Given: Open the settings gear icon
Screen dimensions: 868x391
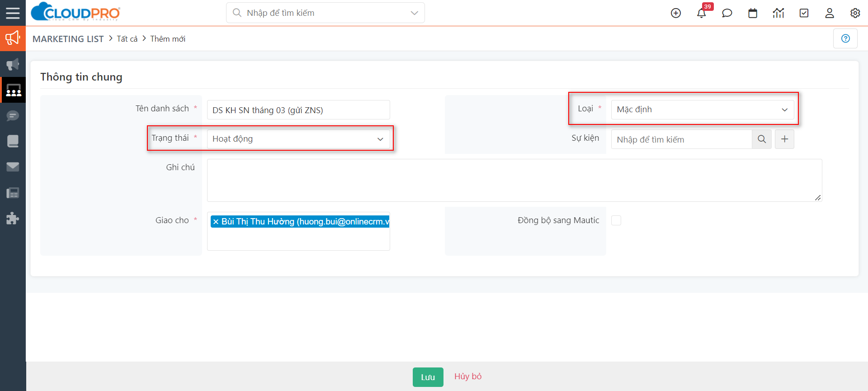Looking at the screenshot, I should [x=855, y=13].
